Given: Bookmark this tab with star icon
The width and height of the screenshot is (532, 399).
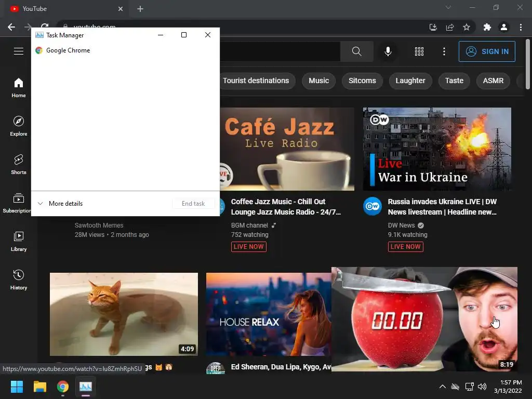Looking at the screenshot, I should click(467, 27).
